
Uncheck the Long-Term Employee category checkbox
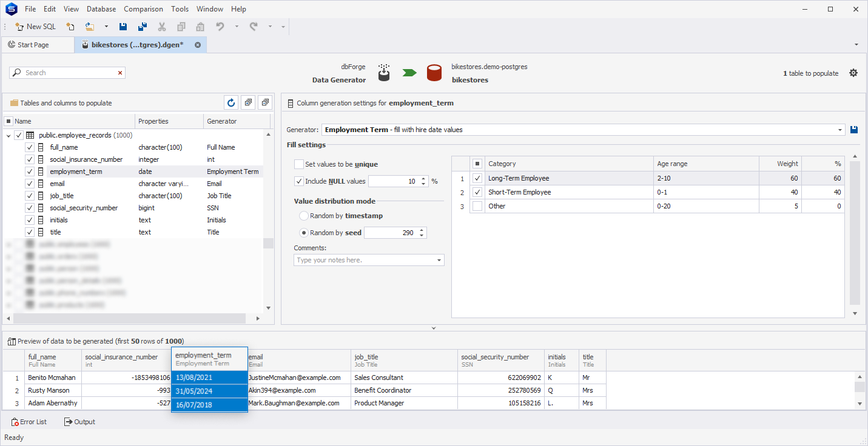[477, 178]
